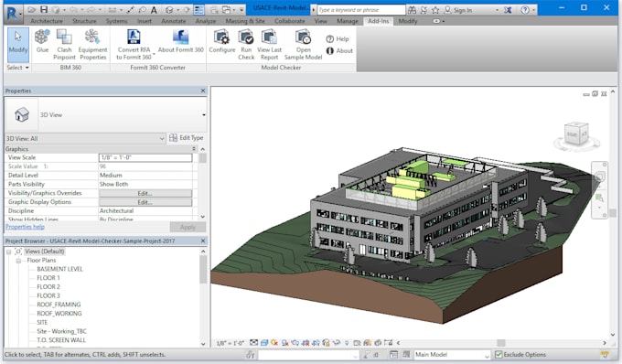Open Clash Pinpoint tool

pos(64,45)
